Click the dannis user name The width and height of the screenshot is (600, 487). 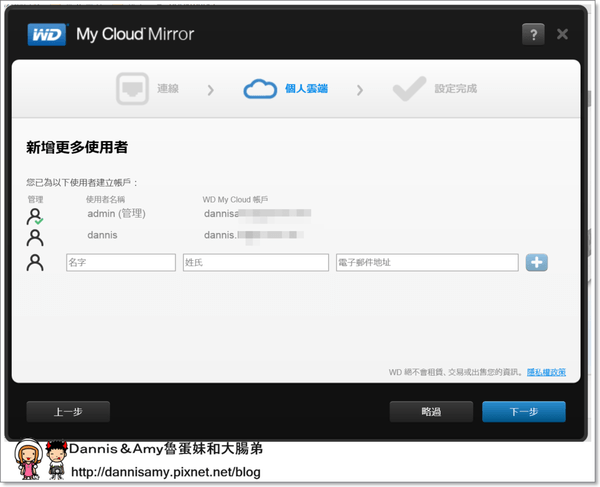point(102,235)
